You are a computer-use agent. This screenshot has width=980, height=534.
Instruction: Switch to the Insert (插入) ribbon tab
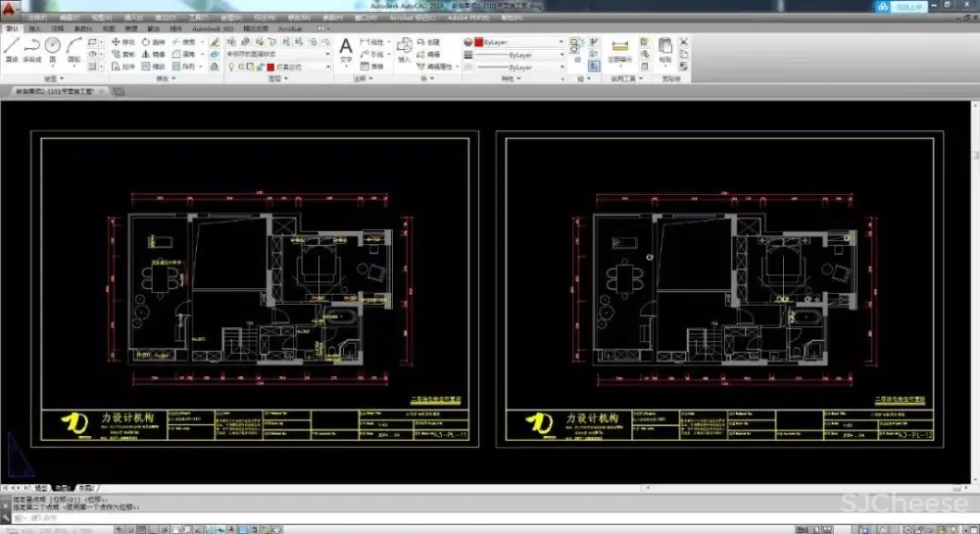pos(34,29)
